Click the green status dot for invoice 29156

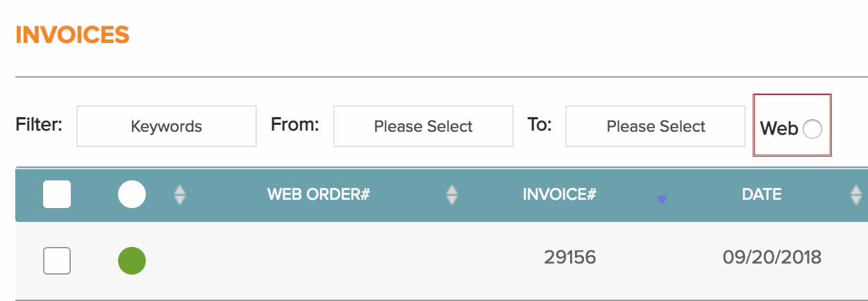[132, 261]
